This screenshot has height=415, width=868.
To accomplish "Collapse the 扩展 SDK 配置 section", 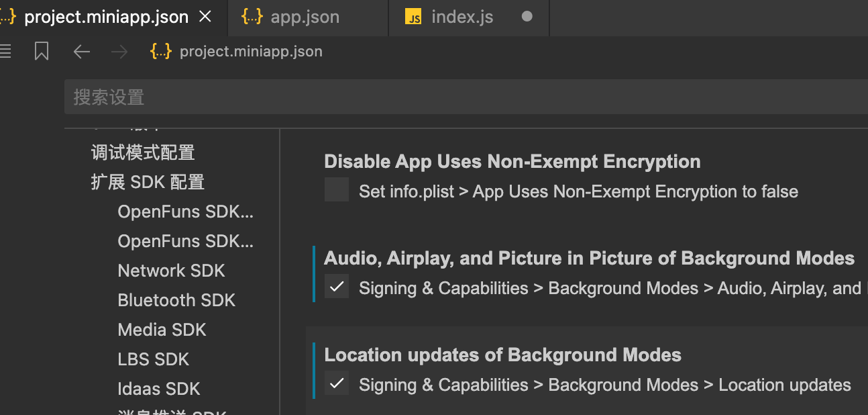I will tap(148, 182).
